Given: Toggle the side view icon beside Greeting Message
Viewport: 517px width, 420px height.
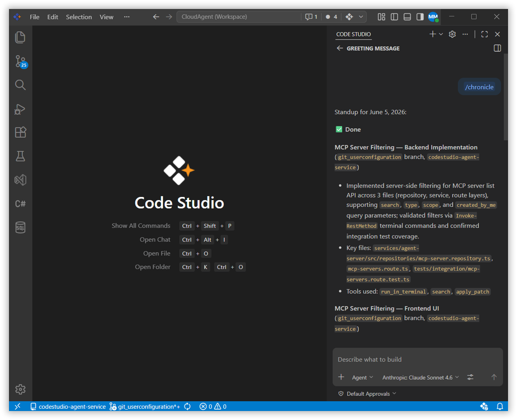Looking at the screenshot, I should 498,48.
